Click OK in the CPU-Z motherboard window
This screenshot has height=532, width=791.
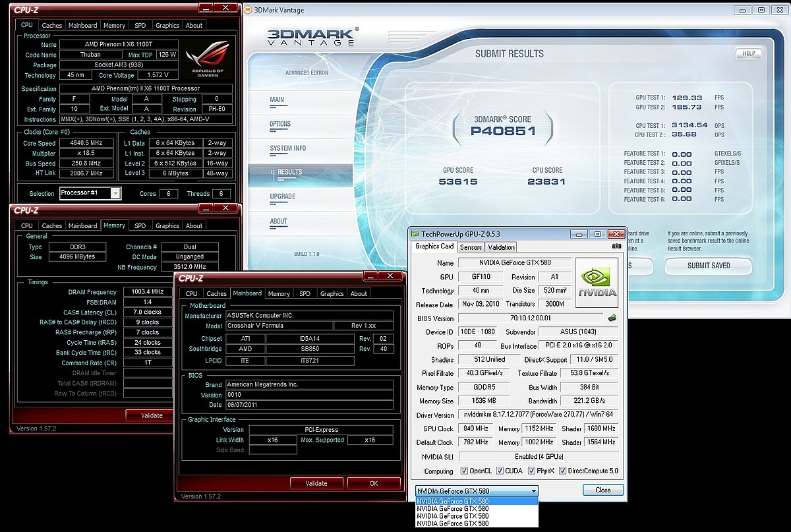click(374, 483)
